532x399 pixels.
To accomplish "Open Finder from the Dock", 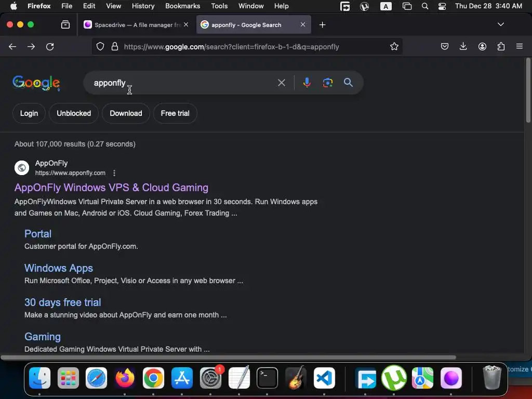I will (39, 378).
